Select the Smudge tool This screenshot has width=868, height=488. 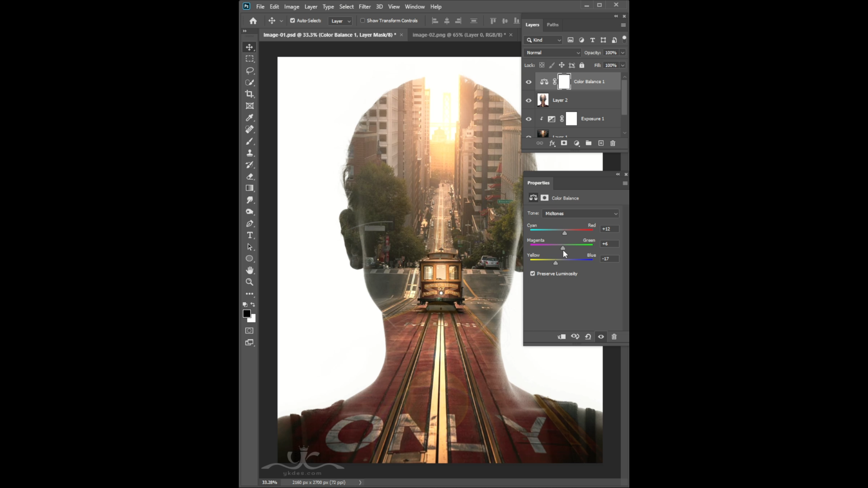[x=250, y=200]
